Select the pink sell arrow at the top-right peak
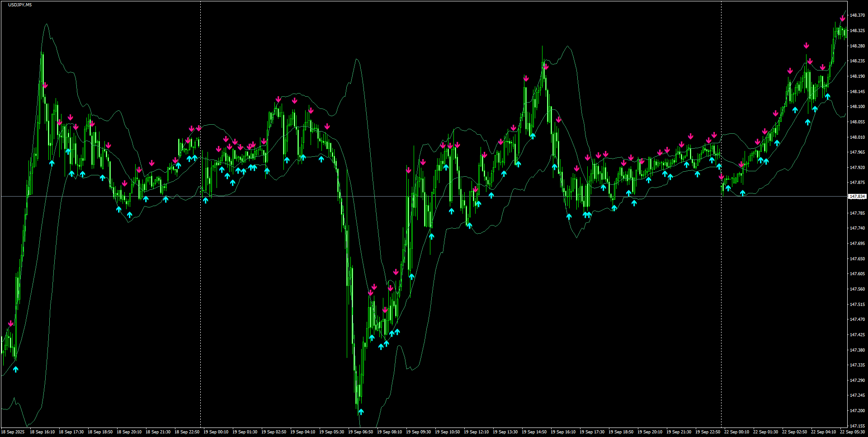The height and width of the screenshot is (437, 868). [842, 19]
